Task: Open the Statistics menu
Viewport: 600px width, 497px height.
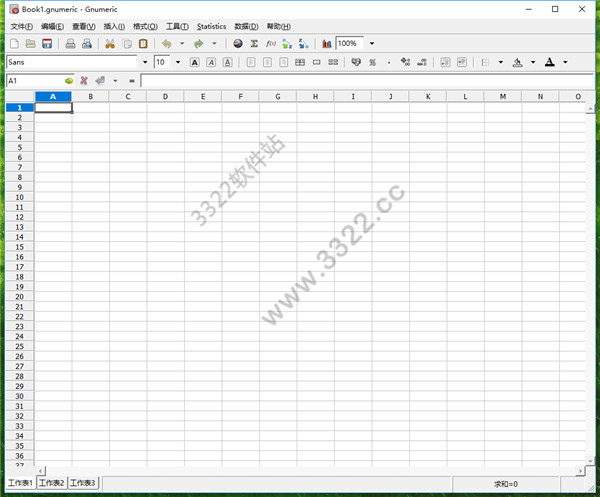Action: tap(212, 26)
